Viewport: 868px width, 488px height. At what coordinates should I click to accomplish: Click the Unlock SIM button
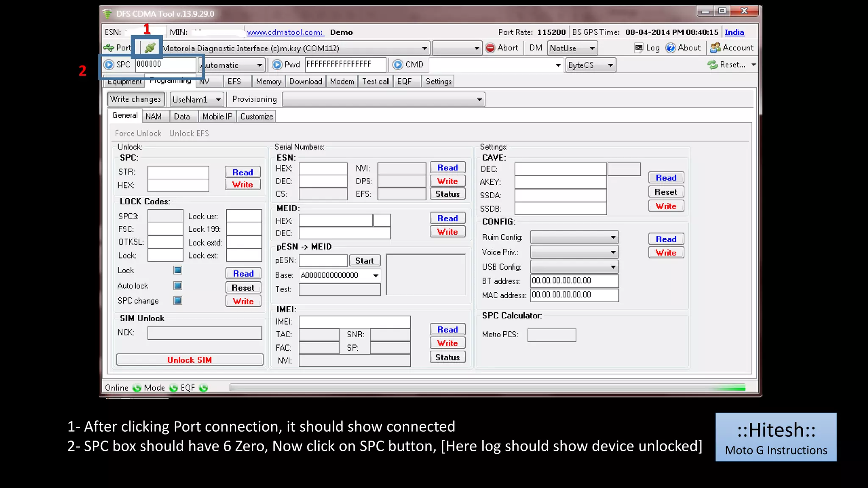point(189,360)
